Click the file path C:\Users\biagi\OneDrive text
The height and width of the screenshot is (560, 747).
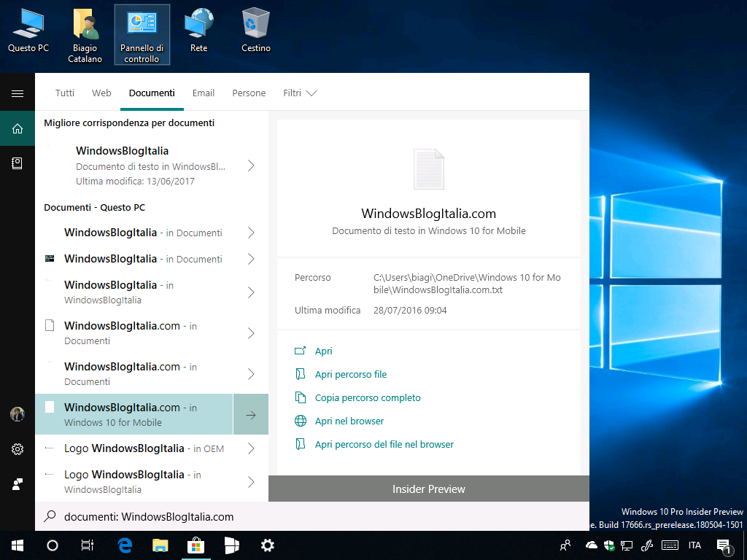tap(467, 284)
